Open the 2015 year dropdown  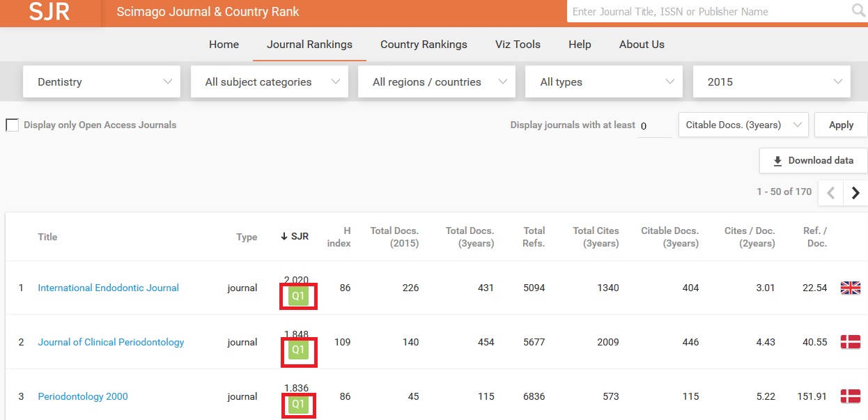click(x=772, y=82)
